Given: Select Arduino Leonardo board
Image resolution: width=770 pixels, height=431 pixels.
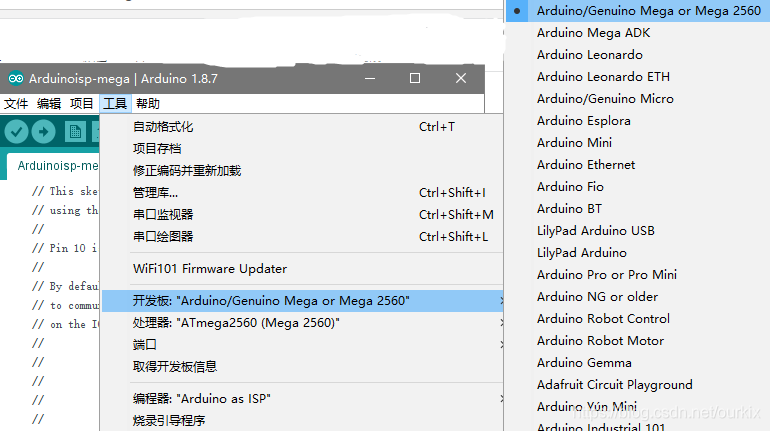Looking at the screenshot, I should tap(638, 55).
